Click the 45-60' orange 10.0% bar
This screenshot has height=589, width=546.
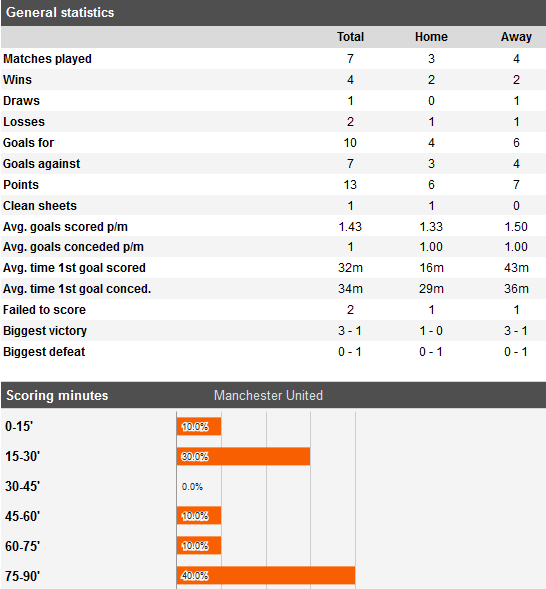(199, 516)
